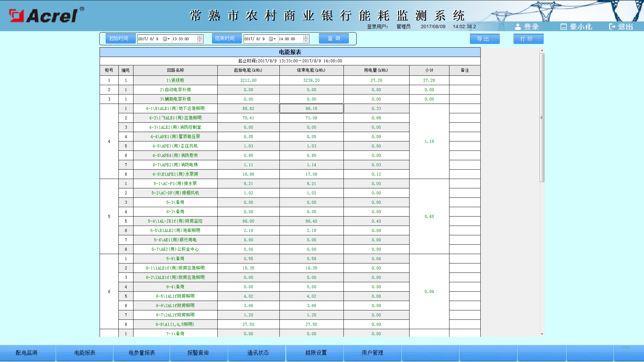Switch to 电参量报表 tab
The image size is (644, 362).
pyautogui.click(x=142, y=353)
